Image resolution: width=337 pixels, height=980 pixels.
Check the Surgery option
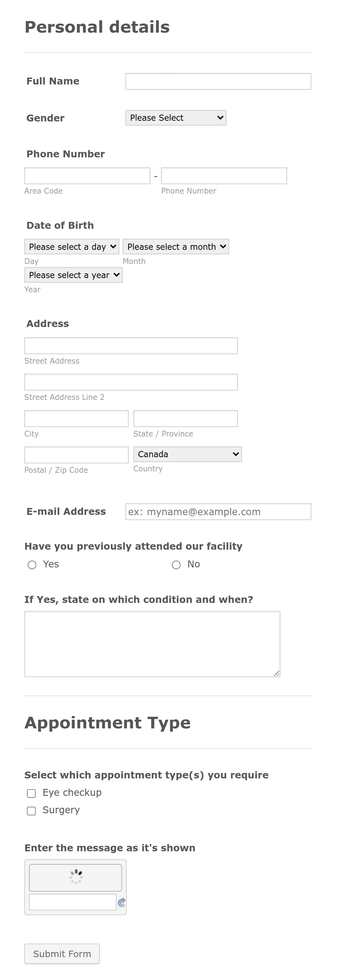[x=31, y=811]
